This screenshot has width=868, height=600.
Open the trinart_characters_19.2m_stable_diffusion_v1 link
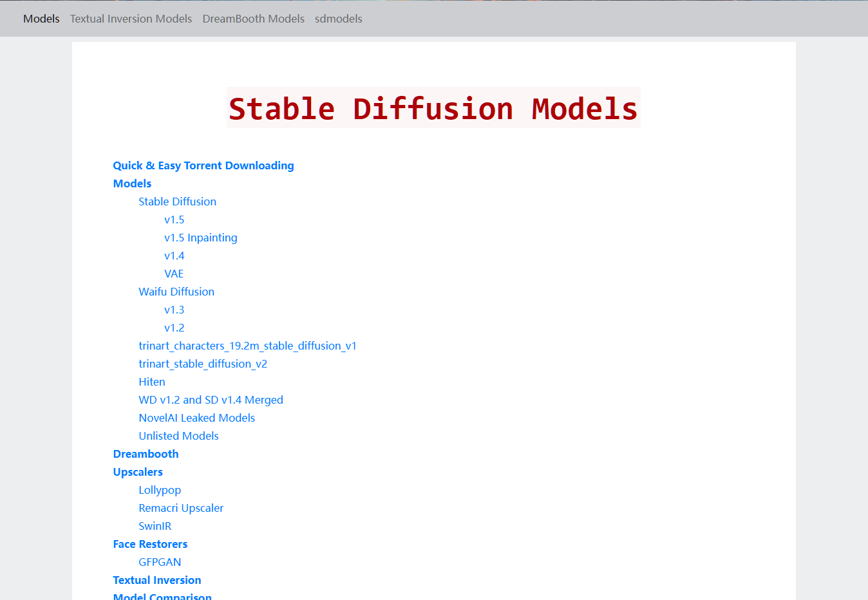248,346
